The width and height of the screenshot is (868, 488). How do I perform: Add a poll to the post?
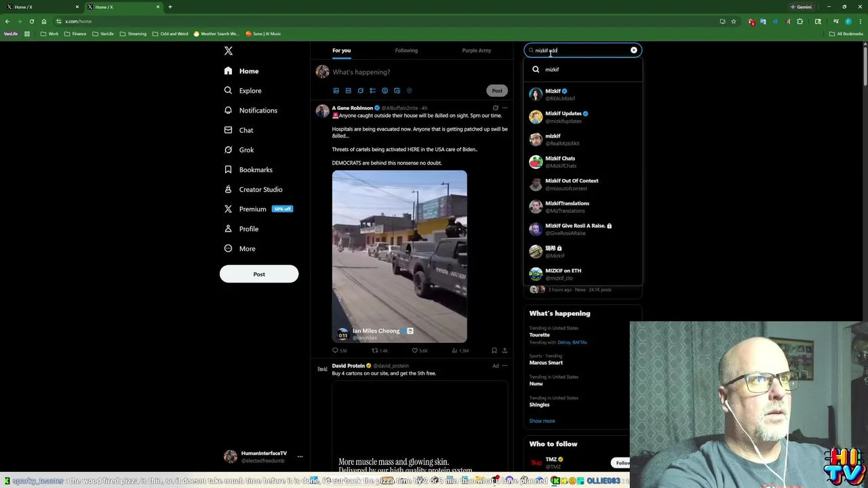pyautogui.click(x=372, y=91)
